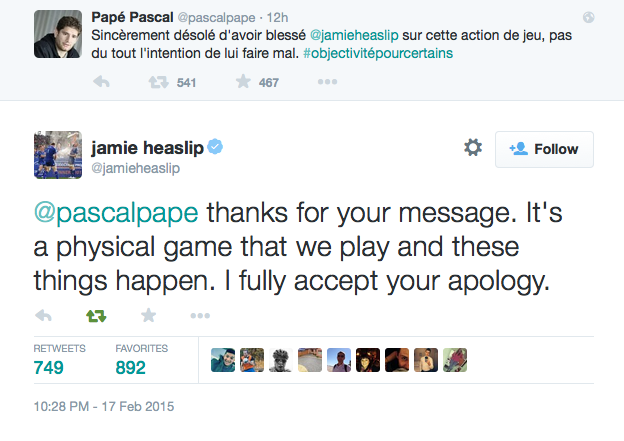
Task: Open the tweet timestamp 10:28 PM link
Action: 104,406
